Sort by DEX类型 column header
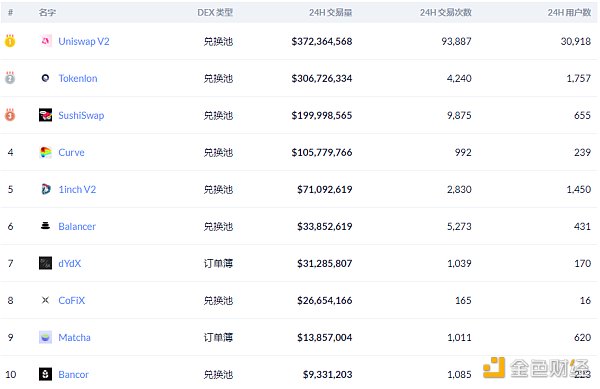This screenshot has width=600, height=389. [215, 13]
